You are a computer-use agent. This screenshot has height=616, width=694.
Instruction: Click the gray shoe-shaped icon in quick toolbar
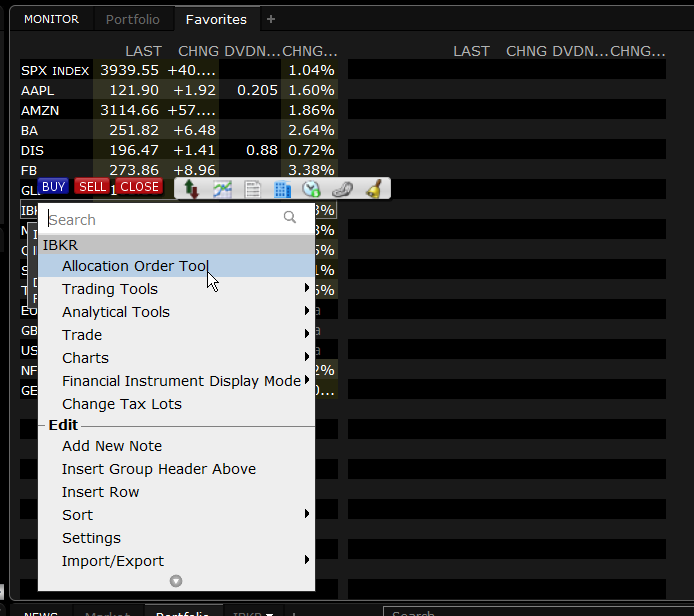pos(342,189)
